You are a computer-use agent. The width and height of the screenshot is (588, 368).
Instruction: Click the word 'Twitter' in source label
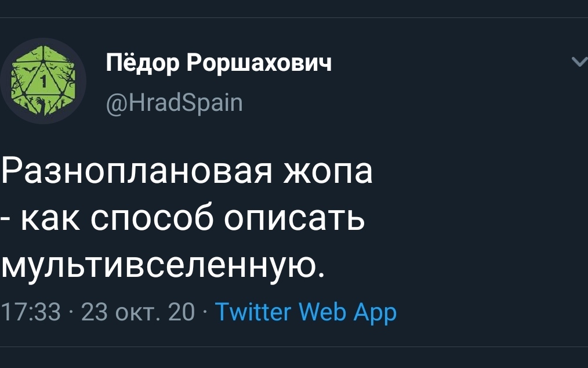[252, 312]
